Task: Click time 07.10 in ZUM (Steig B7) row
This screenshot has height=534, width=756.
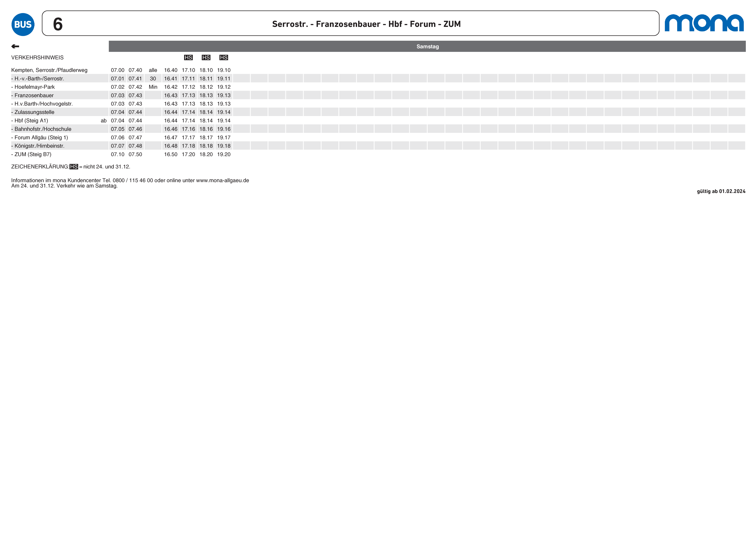Action: (118, 154)
